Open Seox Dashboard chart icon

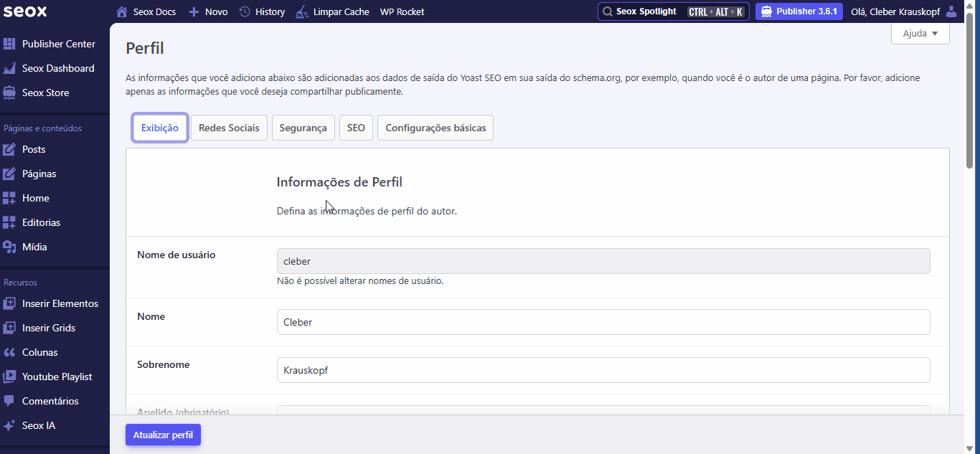click(9, 68)
